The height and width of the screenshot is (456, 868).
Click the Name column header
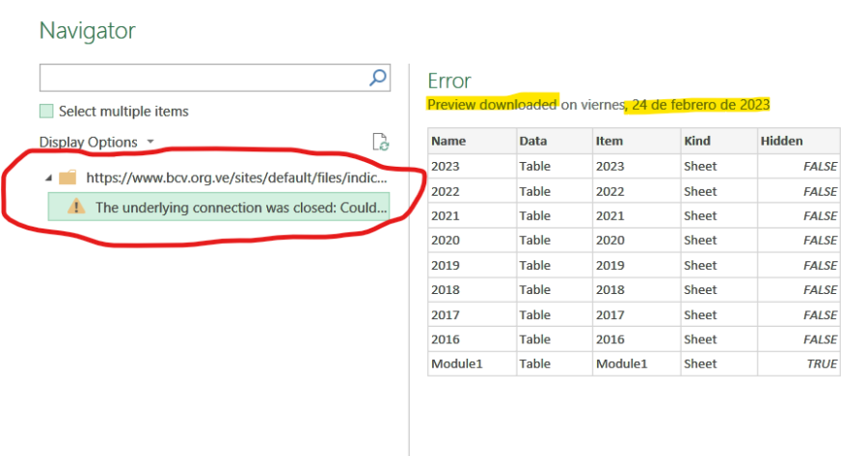coord(473,141)
